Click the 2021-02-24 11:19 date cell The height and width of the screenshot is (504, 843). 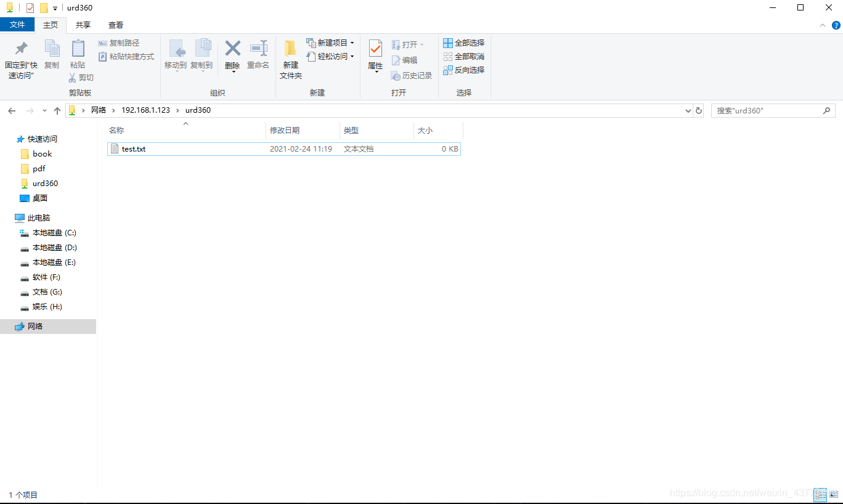301,149
